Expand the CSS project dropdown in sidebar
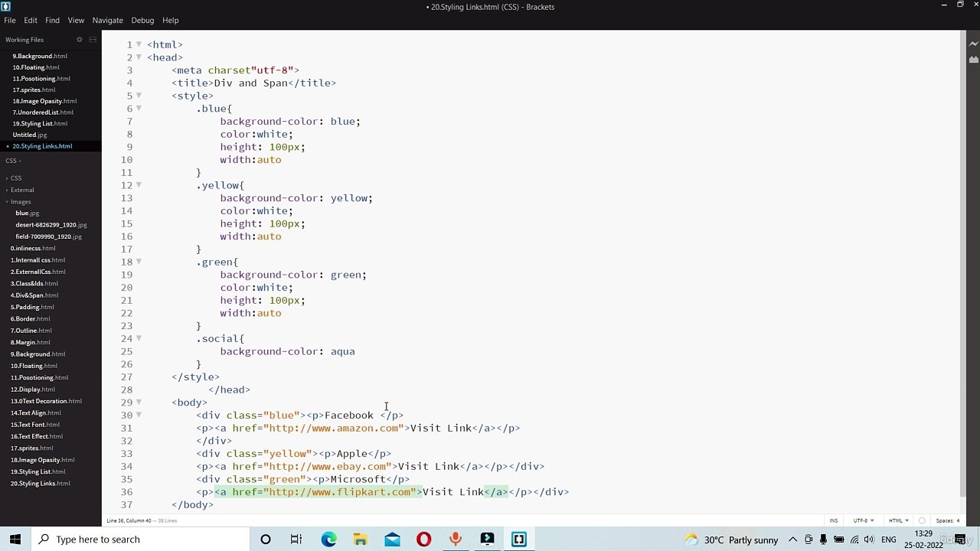The image size is (980, 551). tap(13, 161)
